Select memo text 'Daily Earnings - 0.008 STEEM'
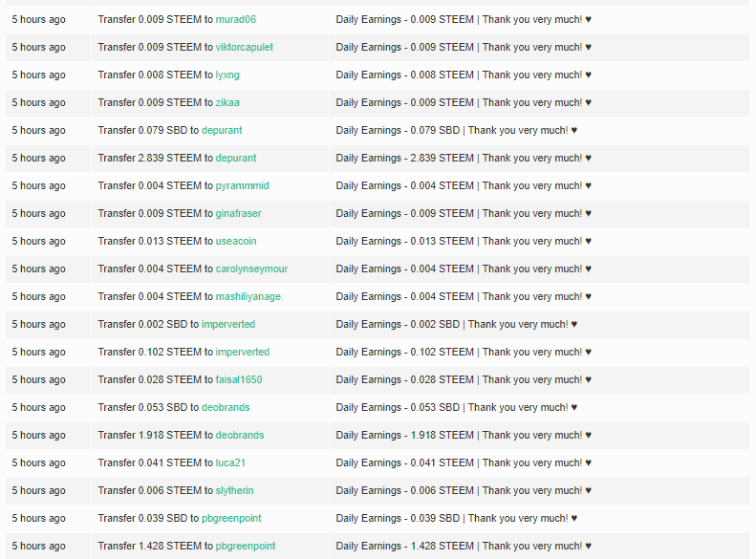Screen dimensions: 756x559 pos(405,75)
